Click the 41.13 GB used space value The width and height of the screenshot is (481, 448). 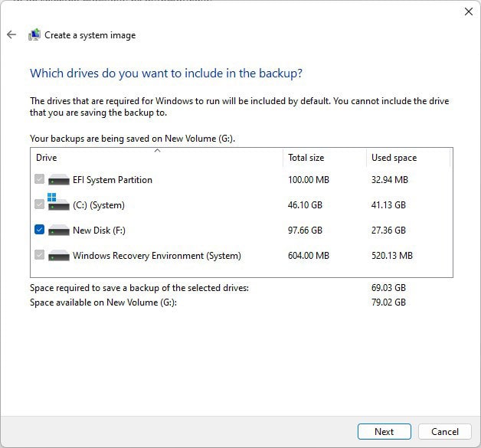click(388, 204)
